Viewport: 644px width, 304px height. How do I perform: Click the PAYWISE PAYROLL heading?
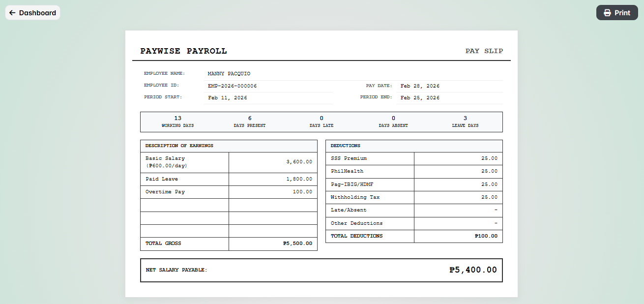183,51
